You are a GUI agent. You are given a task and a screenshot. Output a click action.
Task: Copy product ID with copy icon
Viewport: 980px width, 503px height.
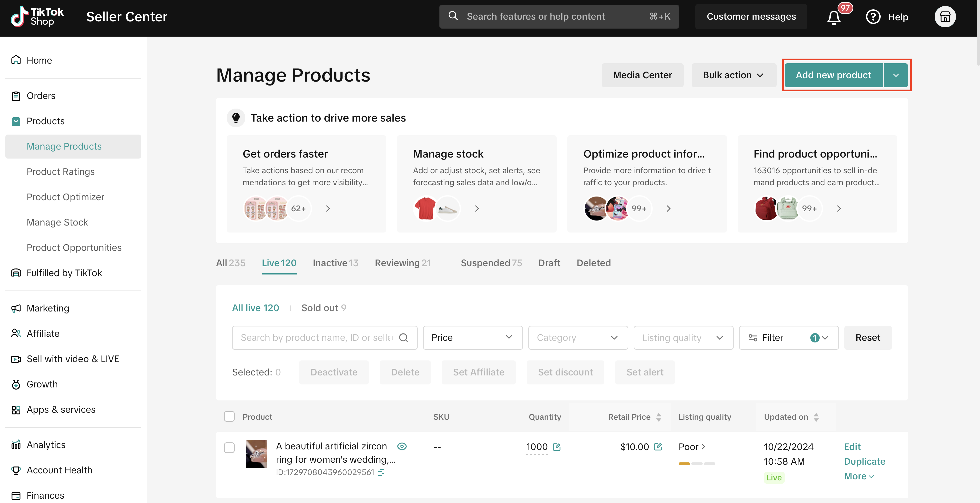tap(381, 472)
